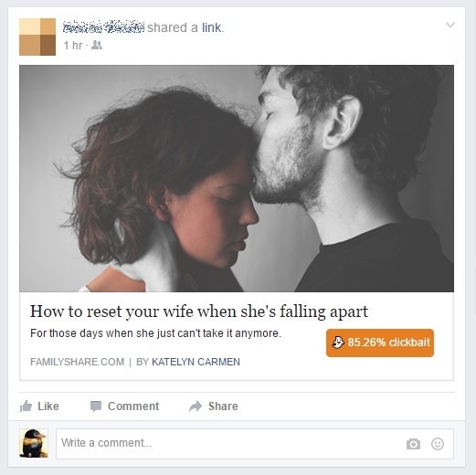Open the FAMILYSHARE.COM source link

(x=78, y=362)
